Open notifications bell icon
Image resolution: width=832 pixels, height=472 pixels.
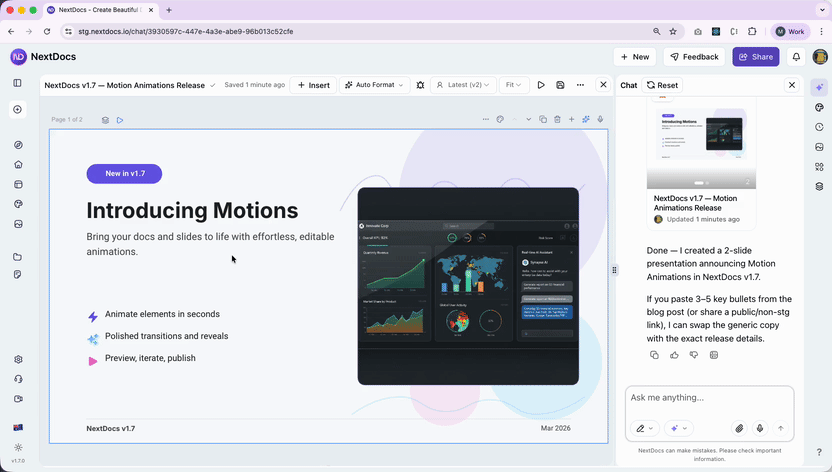pos(796,57)
